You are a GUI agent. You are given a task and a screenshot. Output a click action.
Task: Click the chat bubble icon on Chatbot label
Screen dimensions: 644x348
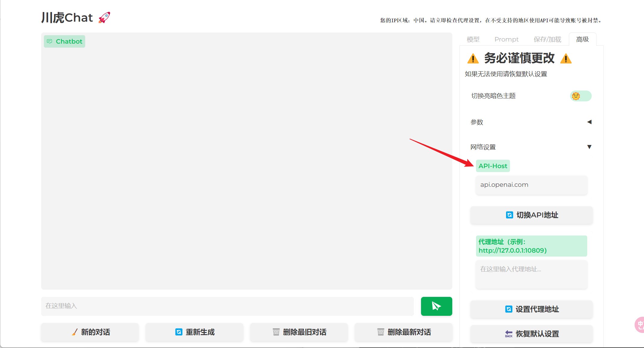50,41
